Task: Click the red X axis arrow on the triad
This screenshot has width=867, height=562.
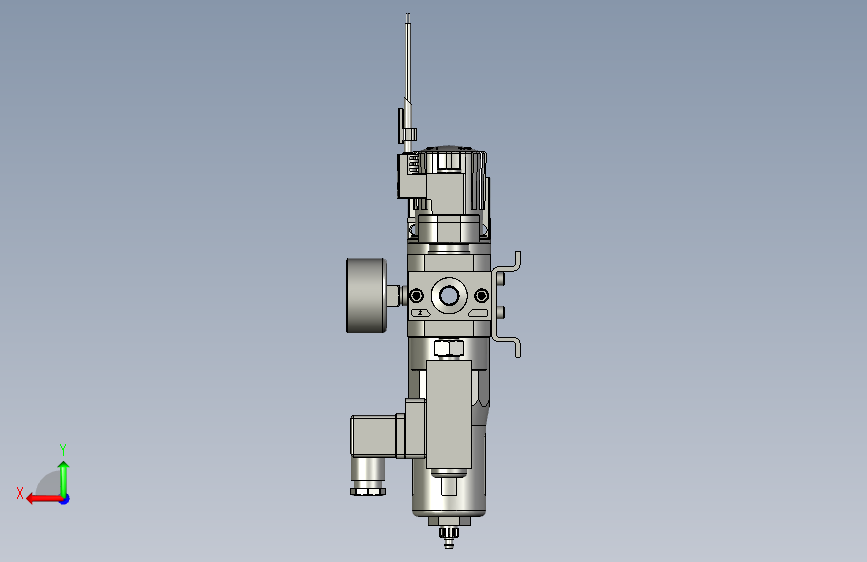Action: pyautogui.click(x=43, y=499)
